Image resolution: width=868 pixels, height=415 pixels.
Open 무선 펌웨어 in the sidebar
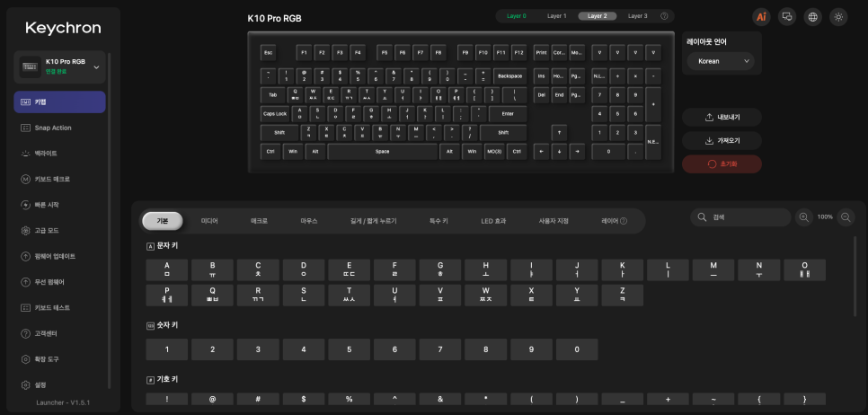60,282
